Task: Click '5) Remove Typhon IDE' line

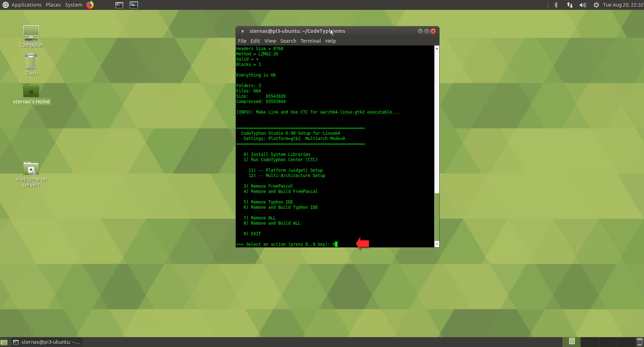Action: point(268,202)
